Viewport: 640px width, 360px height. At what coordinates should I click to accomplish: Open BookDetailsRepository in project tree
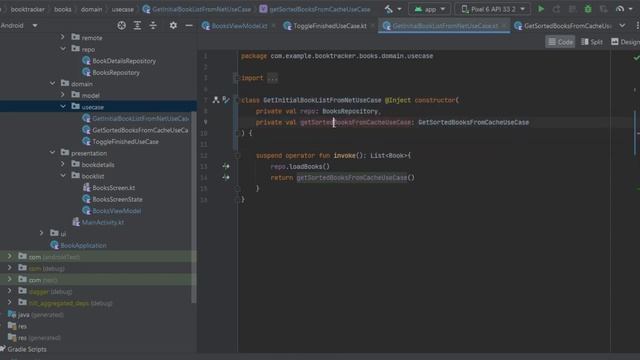(119, 61)
